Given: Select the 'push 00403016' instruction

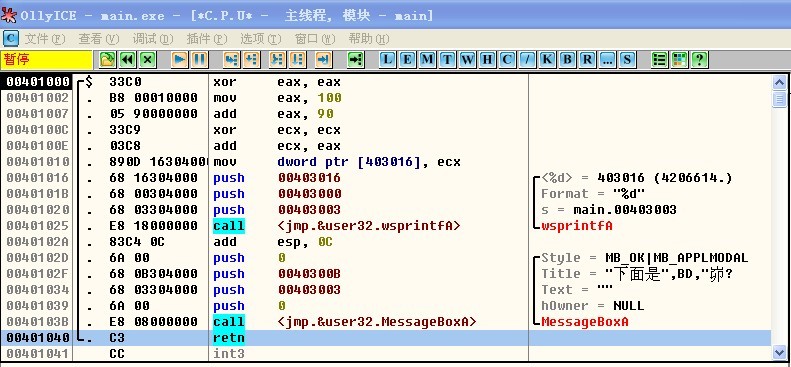Looking at the screenshot, I should point(277,178).
